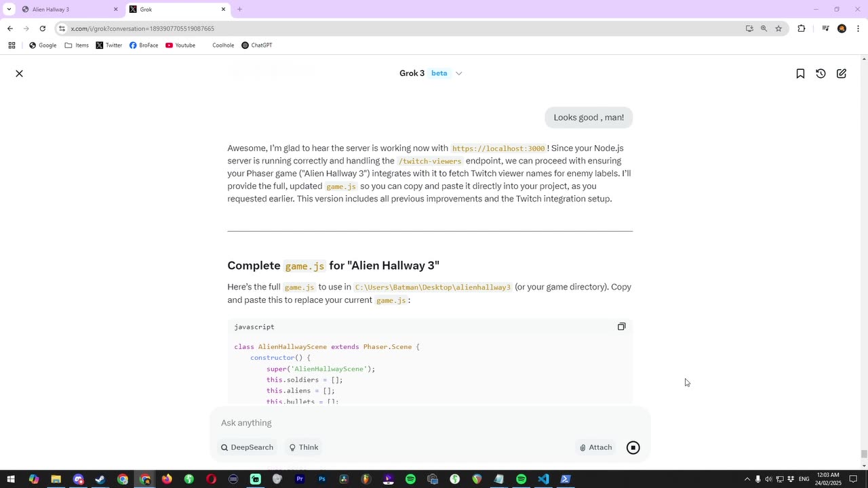868x488 pixels.
Task: Star this page as a bookmark
Action: point(778,28)
